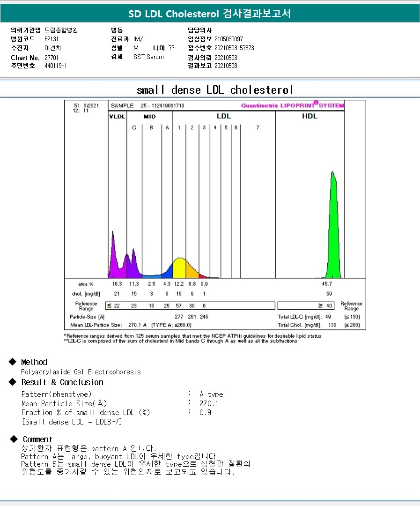Click the result report date "20210508"
This screenshot has height=506, width=420.
tap(226, 66)
